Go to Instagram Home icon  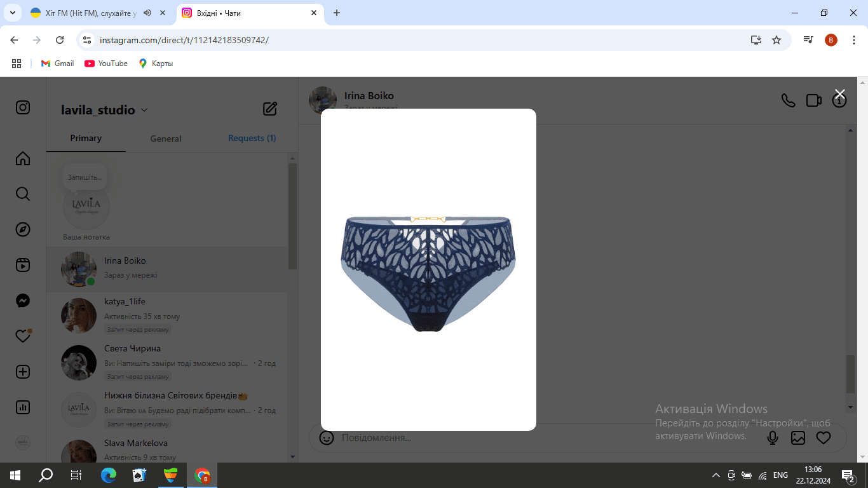click(23, 158)
